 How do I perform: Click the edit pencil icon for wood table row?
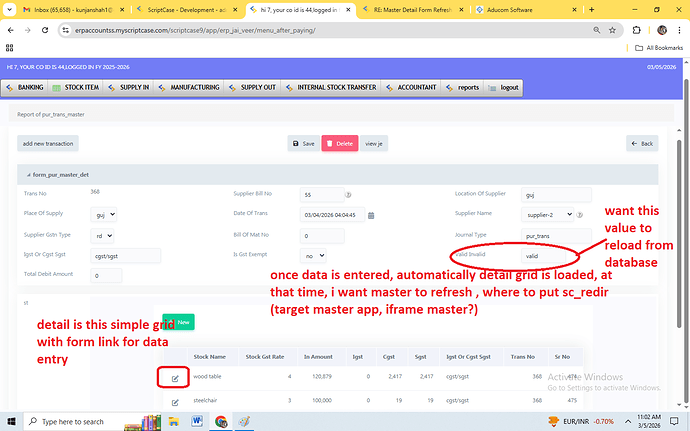[175, 377]
